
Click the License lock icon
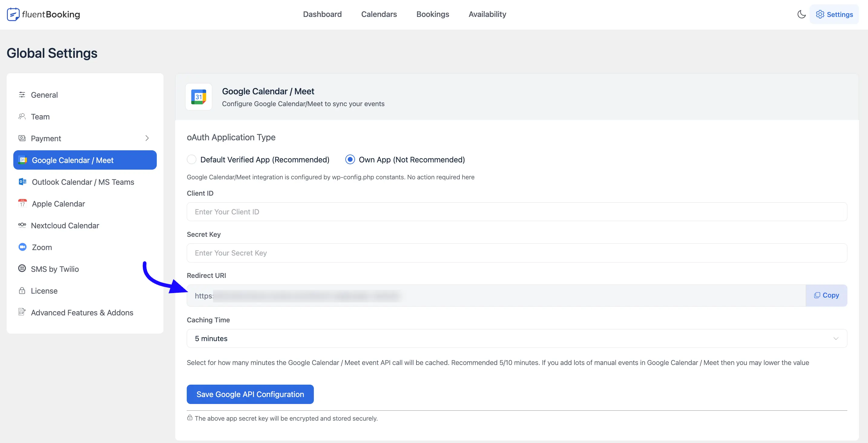coord(22,291)
